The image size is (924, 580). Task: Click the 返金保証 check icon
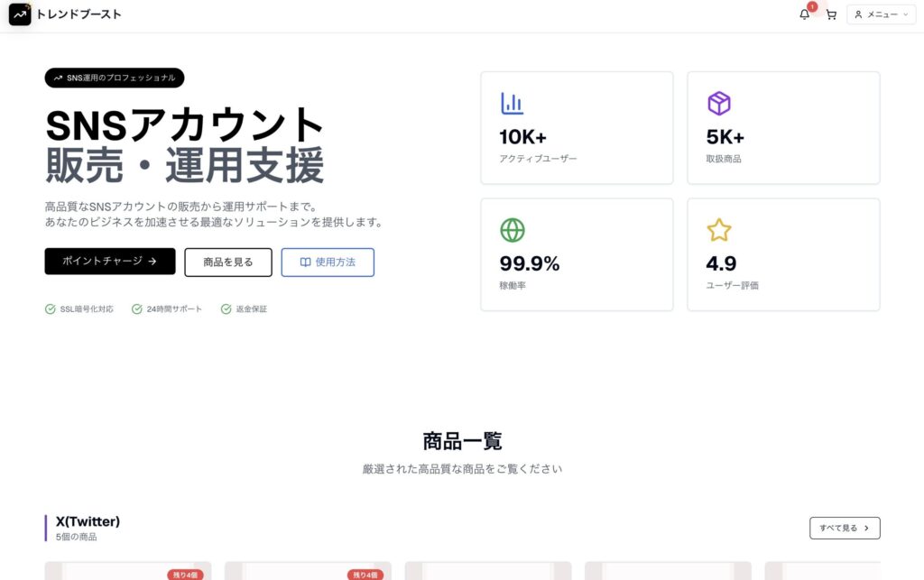(x=226, y=309)
